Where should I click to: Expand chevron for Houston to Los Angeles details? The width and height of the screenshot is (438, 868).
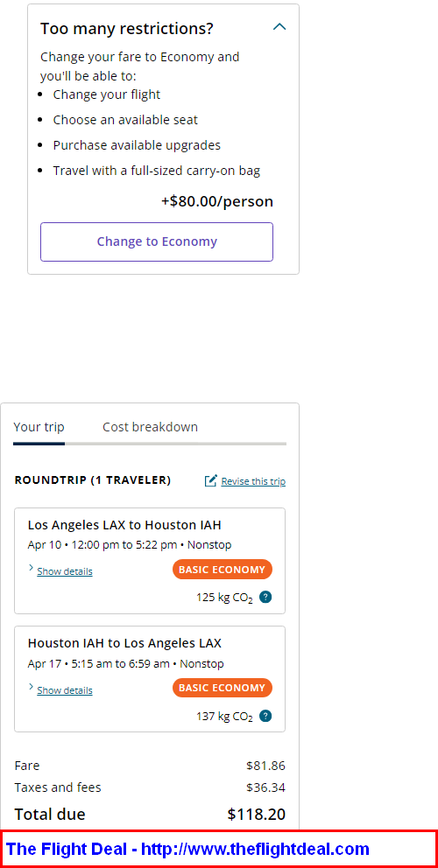[31, 687]
